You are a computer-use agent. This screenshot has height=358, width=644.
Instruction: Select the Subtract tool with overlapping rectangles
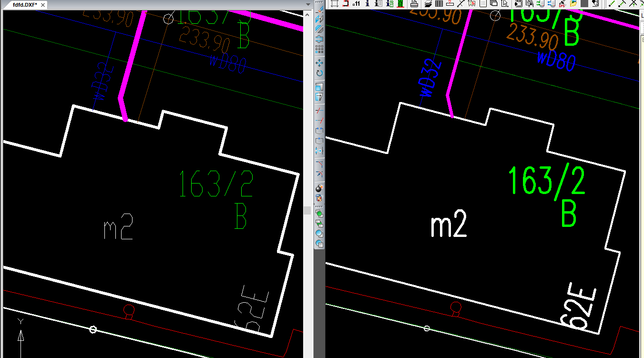[x=319, y=223]
